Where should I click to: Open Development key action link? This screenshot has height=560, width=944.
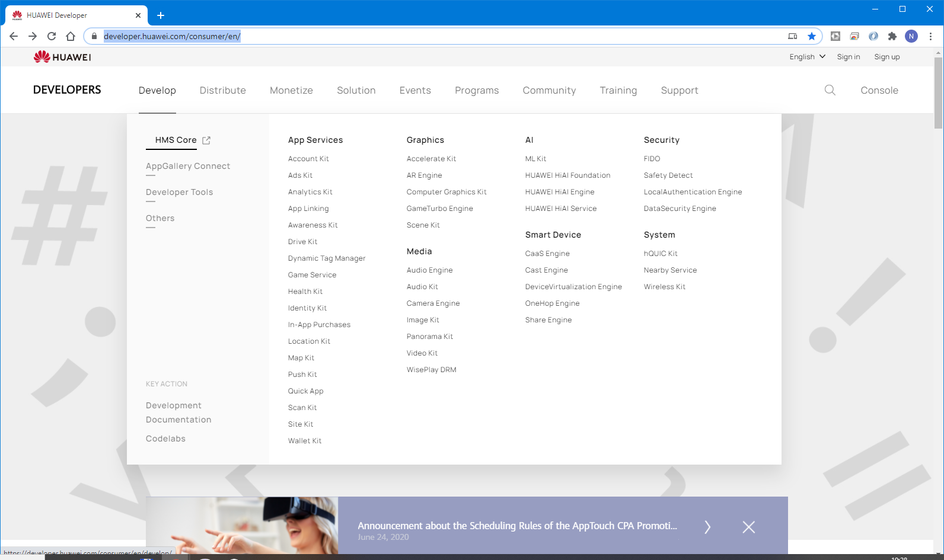click(174, 405)
